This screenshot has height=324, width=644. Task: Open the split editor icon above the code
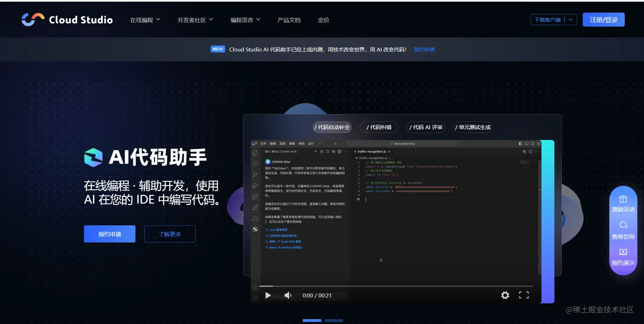coord(530,152)
